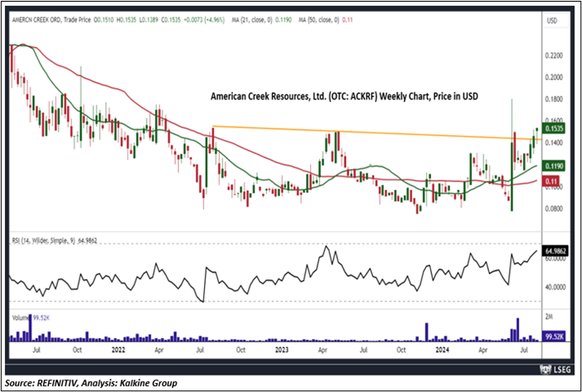This screenshot has height=392, width=582.
Task: Click the RSI value tag 64.9862
Action: click(x=556, y=249)
